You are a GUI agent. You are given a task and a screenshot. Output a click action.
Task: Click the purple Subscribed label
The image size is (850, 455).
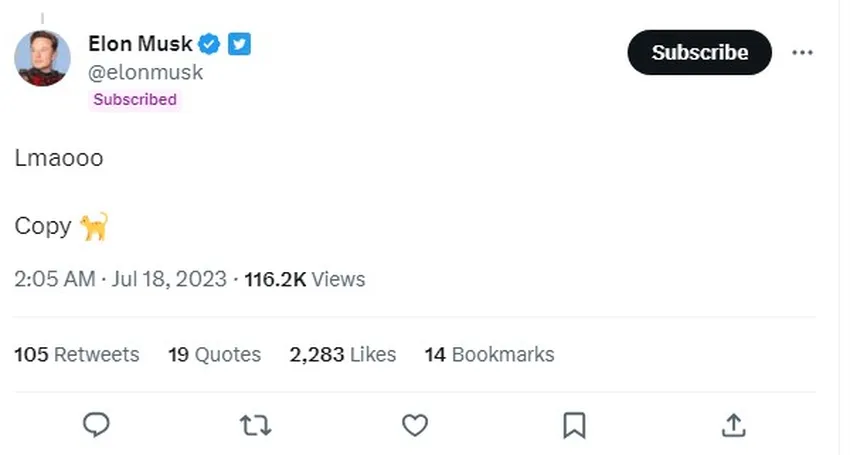click(x=135, y=99)
